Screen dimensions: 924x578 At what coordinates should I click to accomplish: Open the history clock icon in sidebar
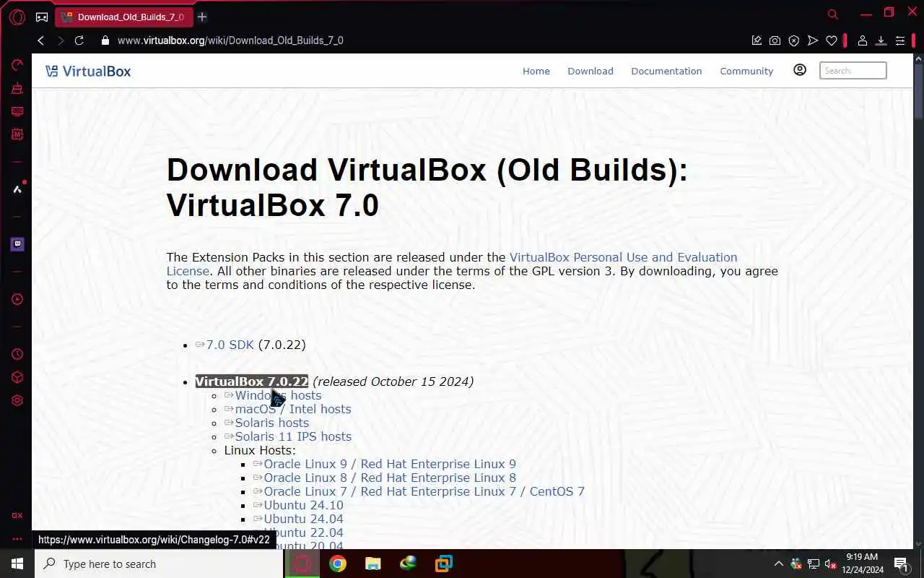tap(17, 354)
